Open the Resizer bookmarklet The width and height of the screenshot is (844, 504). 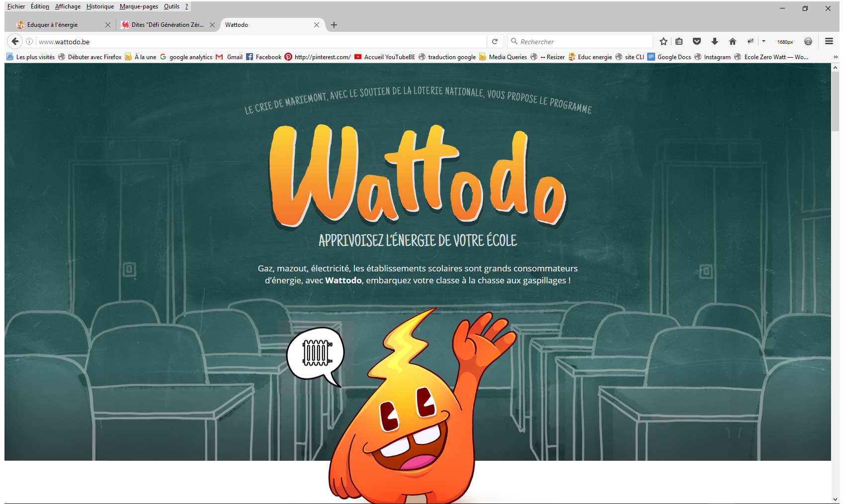click(547, 57)
